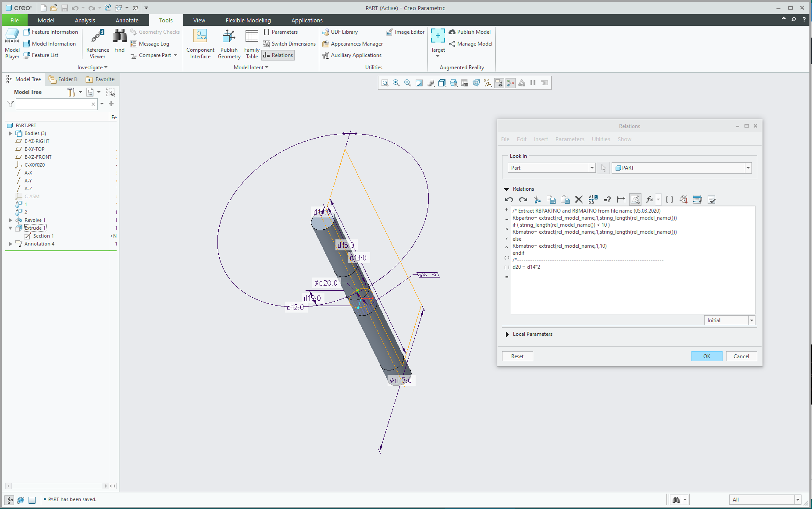Click OK in the Relations dialog

point(706,356)
